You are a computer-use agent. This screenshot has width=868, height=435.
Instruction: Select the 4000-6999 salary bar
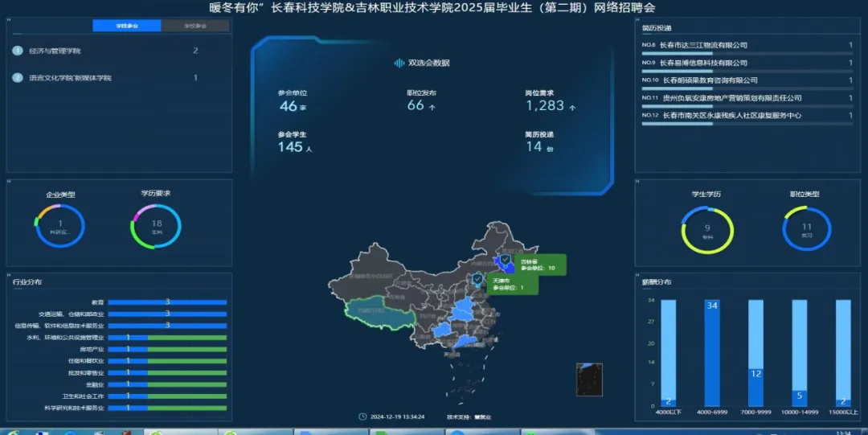point(711,353)
